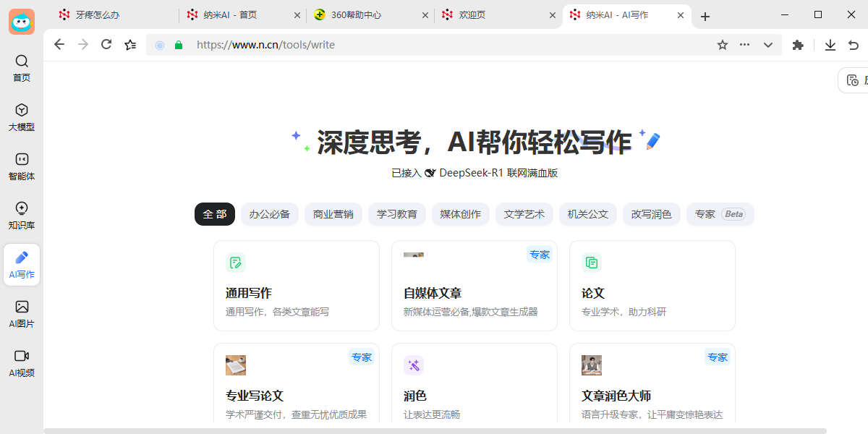868x434 pixels.
Task: Click the green lock site security icon
Action: coord(179,45)
